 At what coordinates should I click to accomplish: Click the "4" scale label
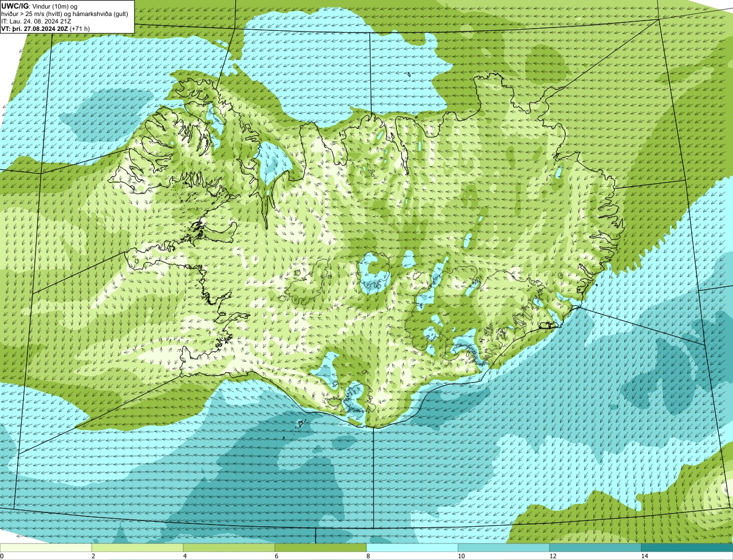[184, 556]
